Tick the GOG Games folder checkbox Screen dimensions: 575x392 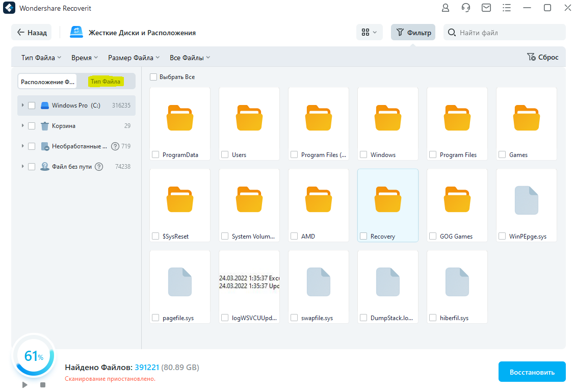coord(433,236)
